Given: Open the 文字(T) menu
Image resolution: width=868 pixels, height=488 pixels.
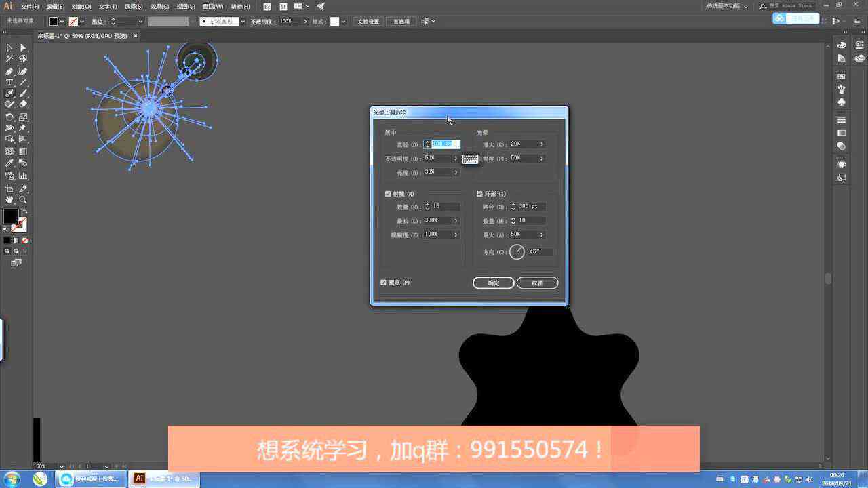Looking at the screenshot, I should (x=108, y=6).
